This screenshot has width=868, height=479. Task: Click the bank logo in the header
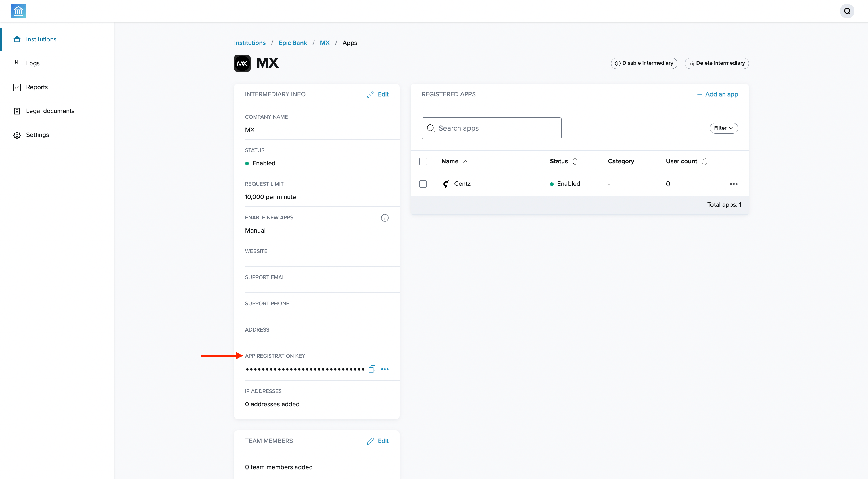click(18, 11)
